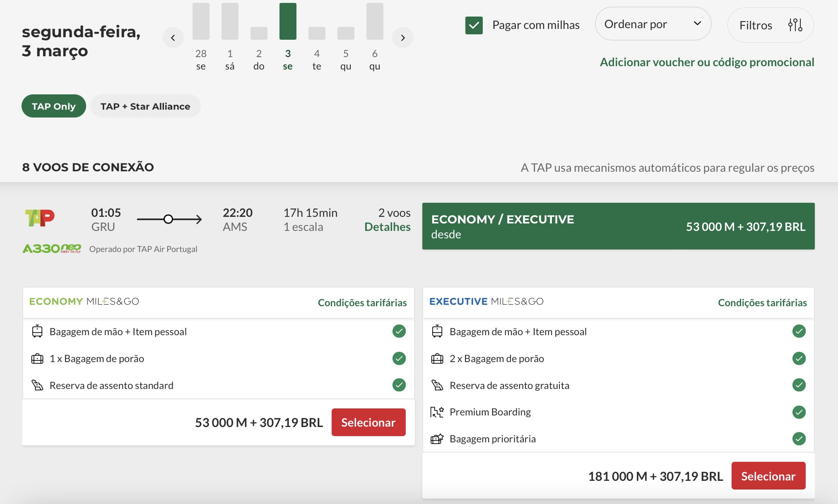Go to previous dates with left arrow

[x=173, y=38]
